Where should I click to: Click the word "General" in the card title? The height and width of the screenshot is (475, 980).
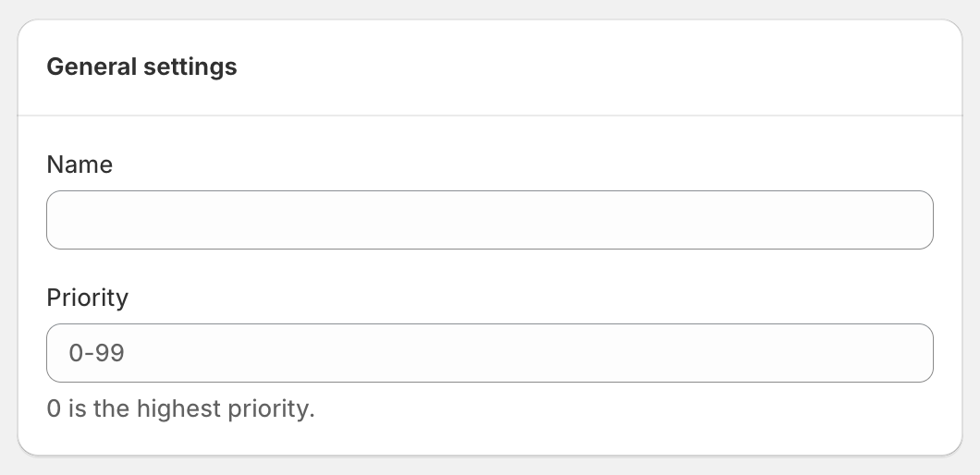pos(89,67)
